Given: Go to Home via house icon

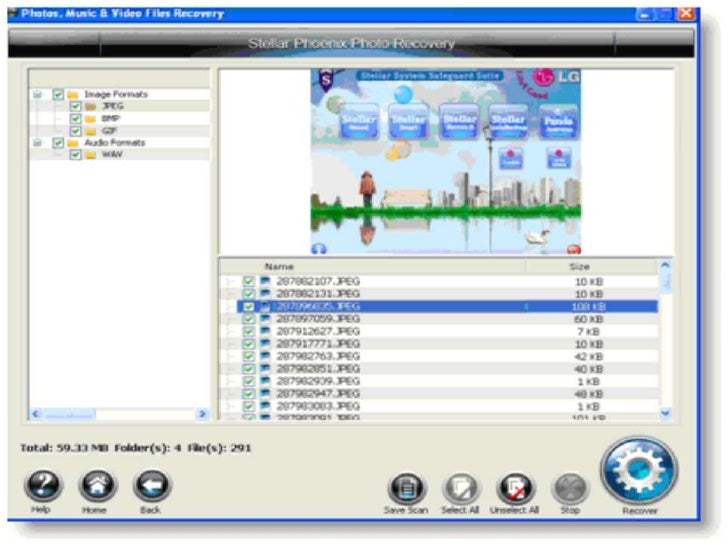Looking at the screenshot, I should point(97,485).
